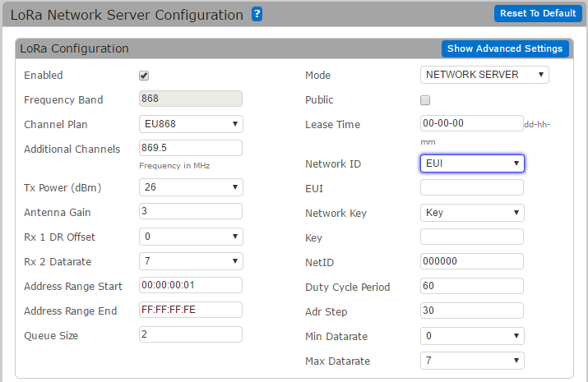Click the Duty Cycle Period field
This screenshot has width=588, height=382.
tap(471, 286)
